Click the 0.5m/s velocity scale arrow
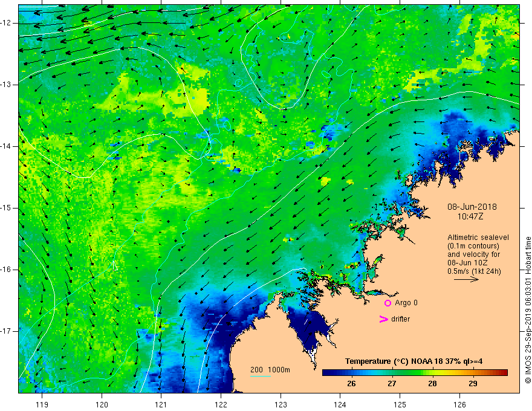The height and width of the screenshot is (411, 532). click(466, 279)
